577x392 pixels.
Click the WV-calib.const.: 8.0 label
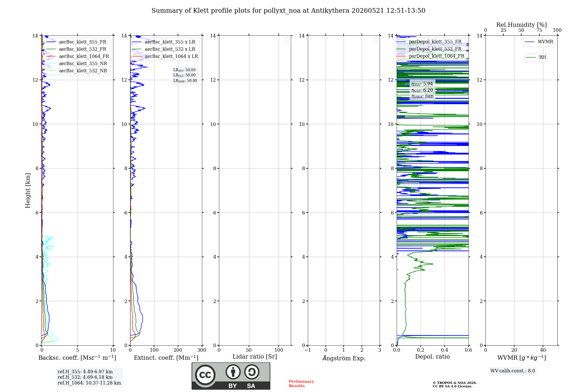click(513, 371)
